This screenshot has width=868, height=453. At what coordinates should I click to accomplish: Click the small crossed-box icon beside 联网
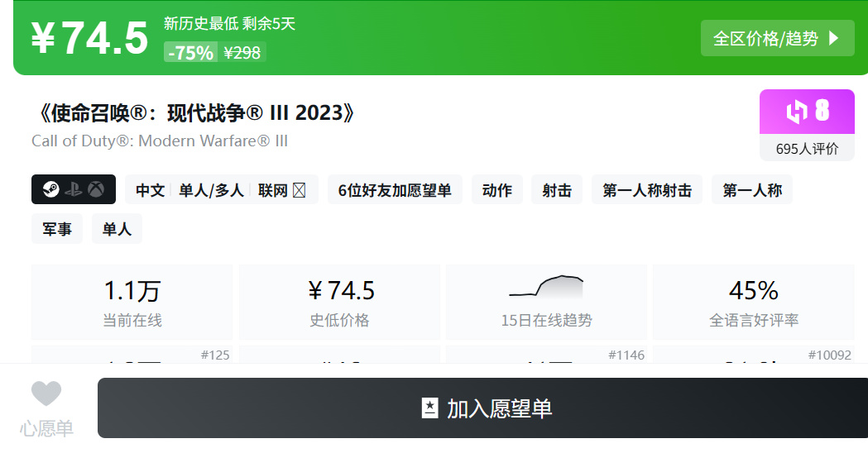tap(299, 190)
